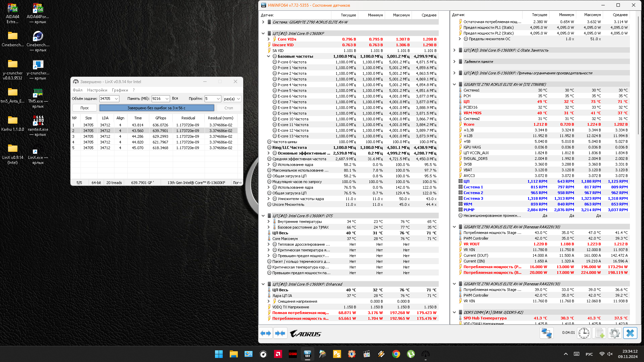Click the collapse columns inward arrows icon

click(x=280, y=333)
